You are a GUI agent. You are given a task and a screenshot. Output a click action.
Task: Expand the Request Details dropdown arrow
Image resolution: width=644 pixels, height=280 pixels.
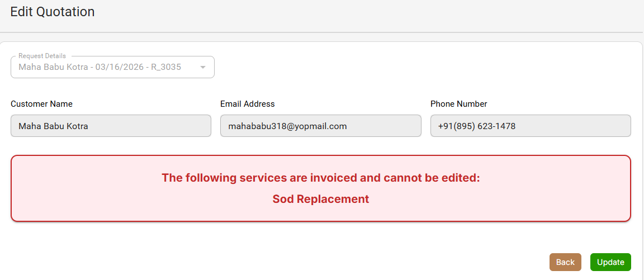pyautogui.click(x=203, y=67)
